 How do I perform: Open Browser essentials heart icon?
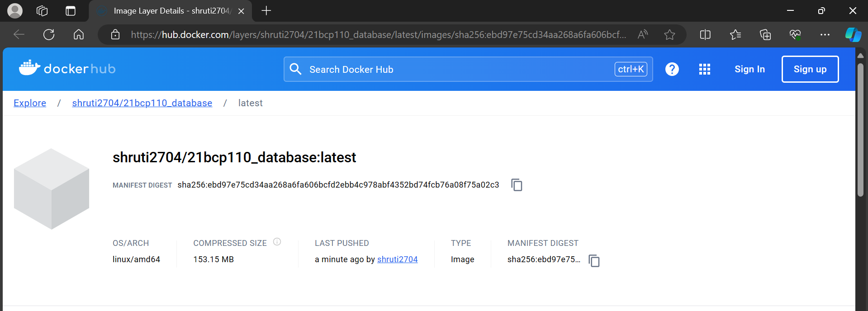click(x=795, y=34)
